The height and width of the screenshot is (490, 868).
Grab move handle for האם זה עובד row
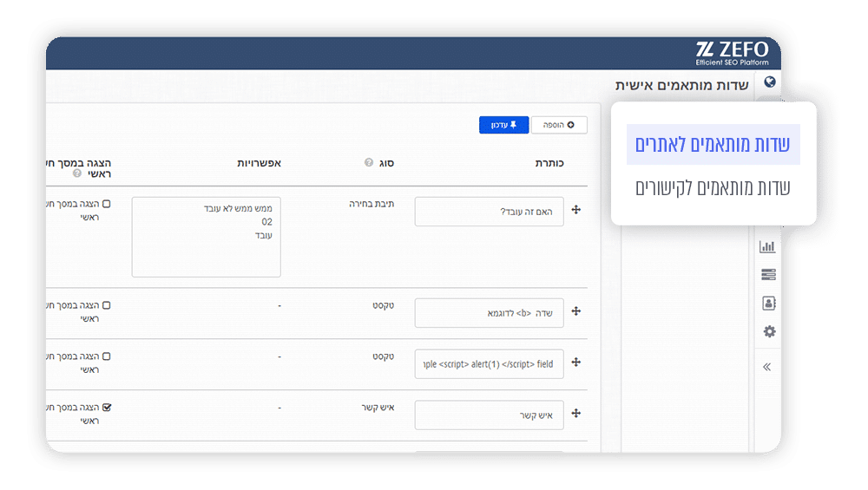[x=576, y=210]
